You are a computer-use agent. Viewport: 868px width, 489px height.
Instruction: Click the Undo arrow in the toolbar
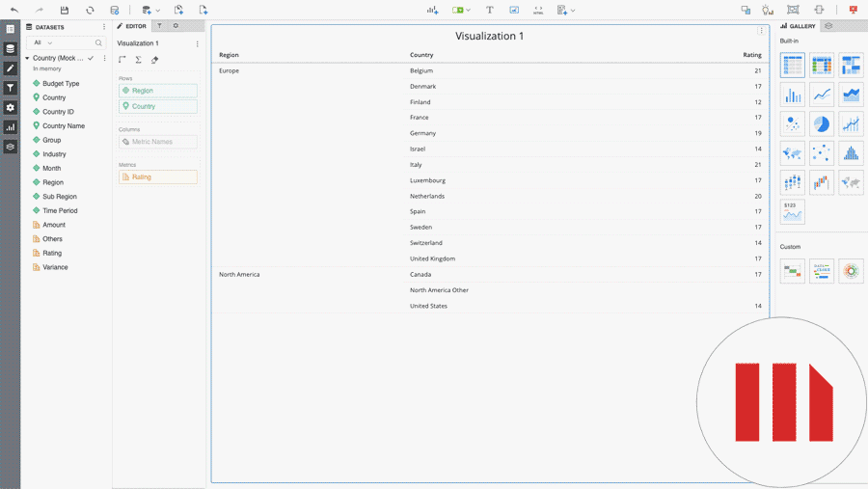point(14,10)
